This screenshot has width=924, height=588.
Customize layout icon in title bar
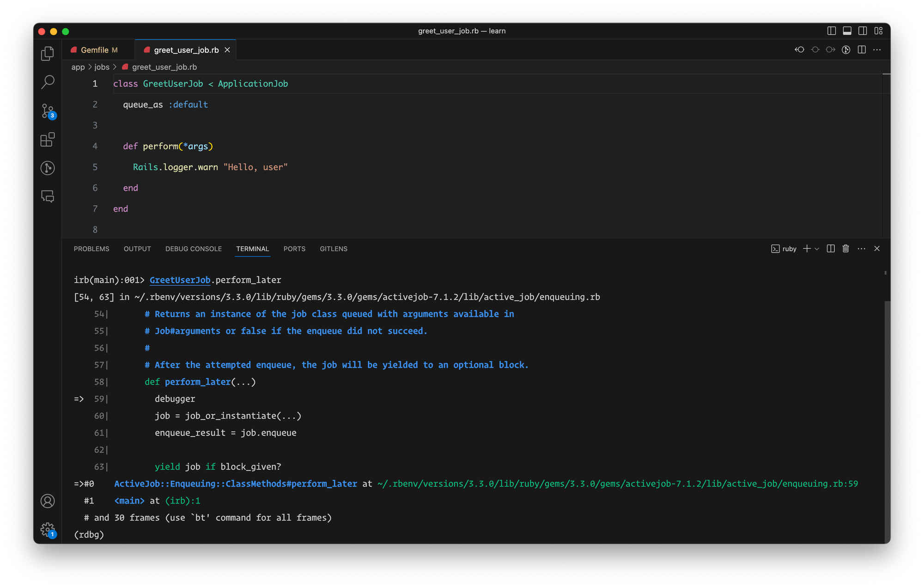[878, 31]
